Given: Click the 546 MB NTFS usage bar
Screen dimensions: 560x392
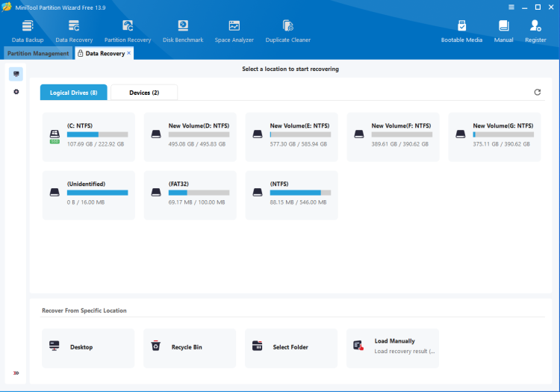Looking at the screenshot, I should [x=300, y=193].
